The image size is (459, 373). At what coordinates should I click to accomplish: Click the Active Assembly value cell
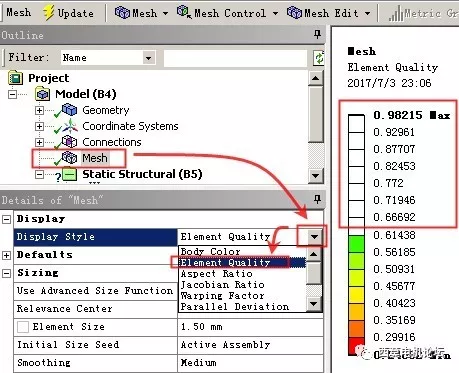pos(250,345)
